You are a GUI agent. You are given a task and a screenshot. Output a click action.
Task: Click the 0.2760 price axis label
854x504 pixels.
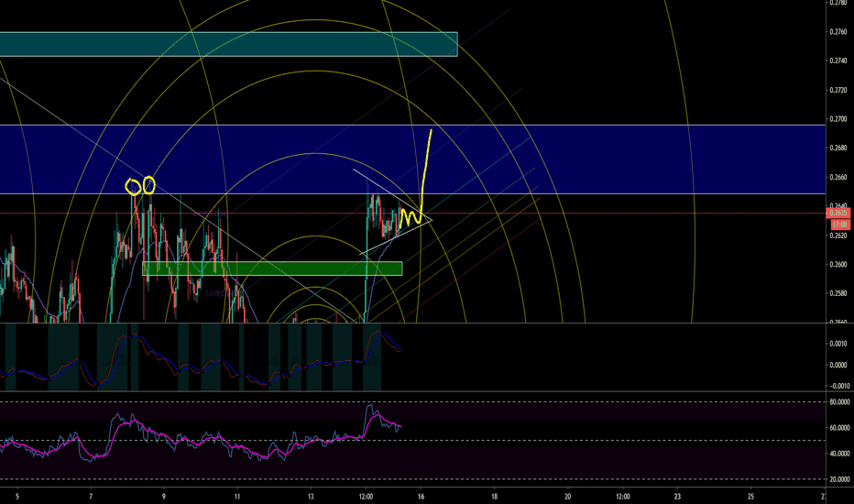(838, 31)
